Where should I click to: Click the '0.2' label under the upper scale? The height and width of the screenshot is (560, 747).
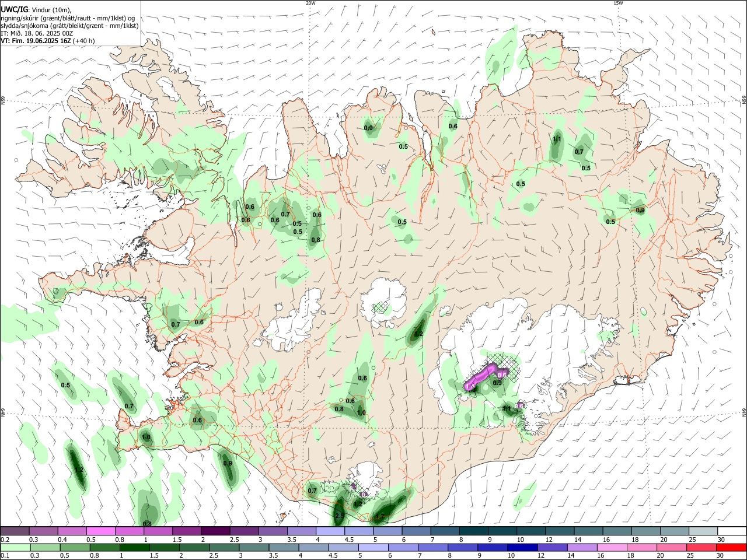click(5, 540)
